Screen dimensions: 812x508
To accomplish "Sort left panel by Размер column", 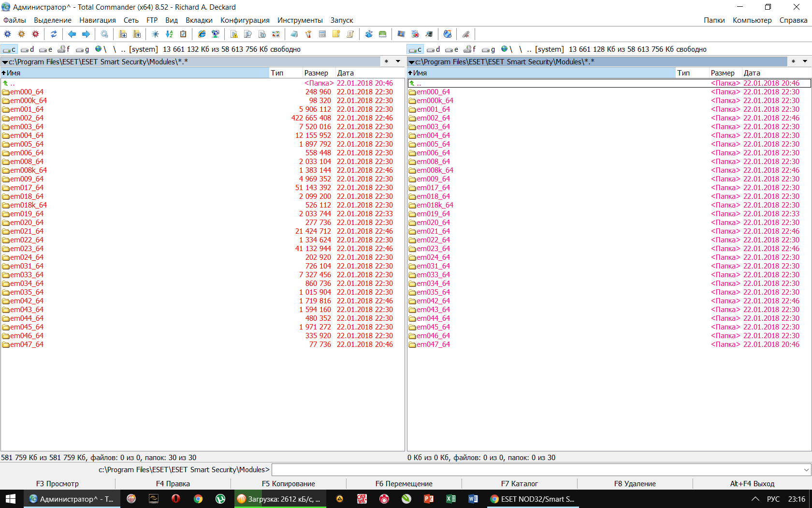I will (319, 73).
